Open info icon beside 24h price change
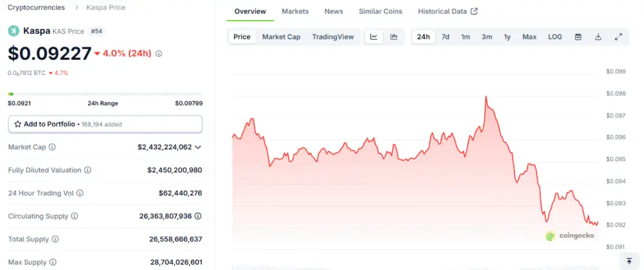Image resolution: width=644 pixels, height=270 pixels. coord(159,53)
